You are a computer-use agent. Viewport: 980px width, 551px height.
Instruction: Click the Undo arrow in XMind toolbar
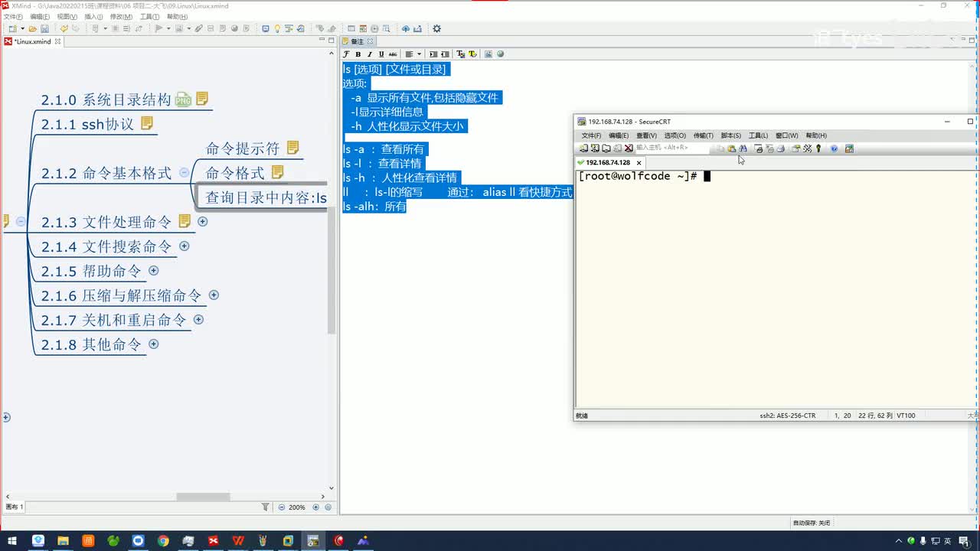(x=64, y=29)
